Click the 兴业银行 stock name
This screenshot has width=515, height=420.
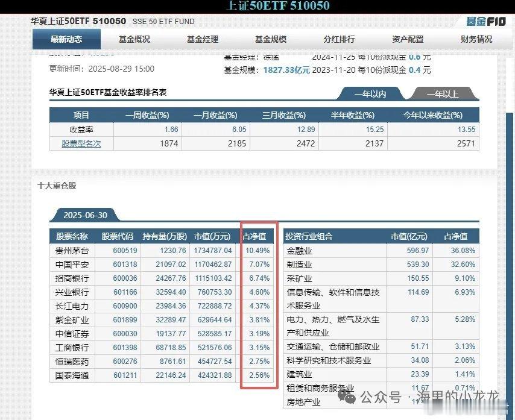[72, 292]
